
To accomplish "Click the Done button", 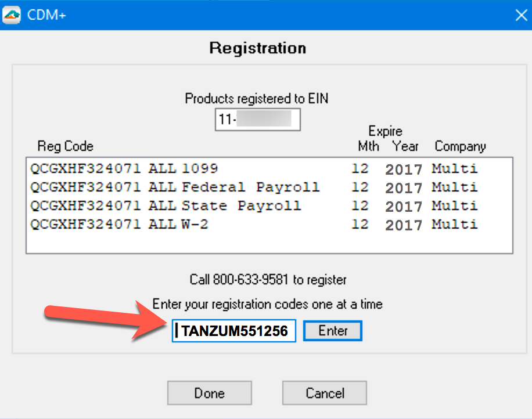I will (209, 393).
